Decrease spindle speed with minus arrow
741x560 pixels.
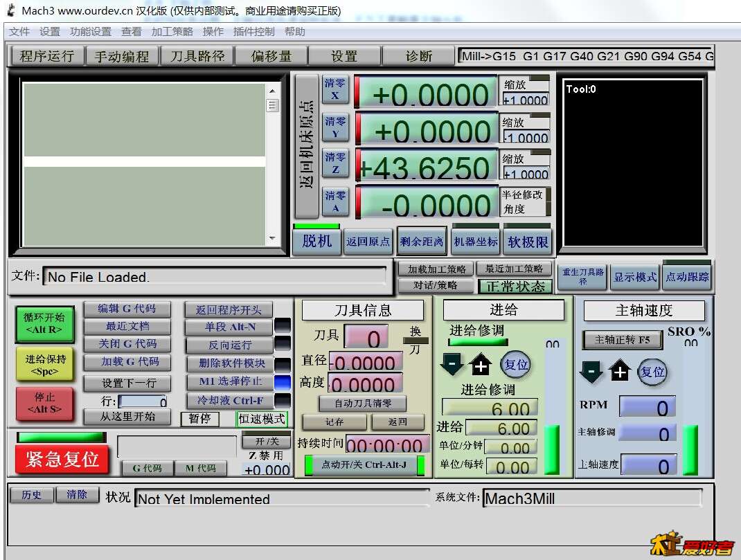point(591,372)
